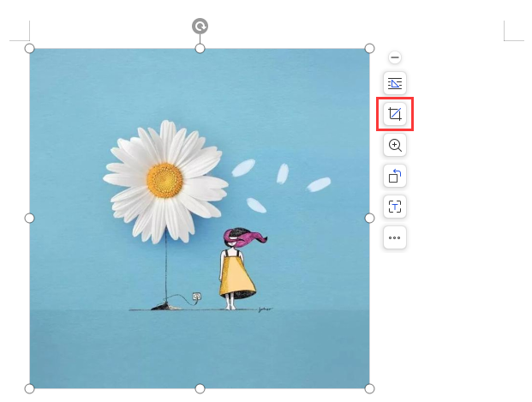Open the more options ellipsis button
Image resolution: width=532 pixels, height=402 pixels.
(395, 237)
